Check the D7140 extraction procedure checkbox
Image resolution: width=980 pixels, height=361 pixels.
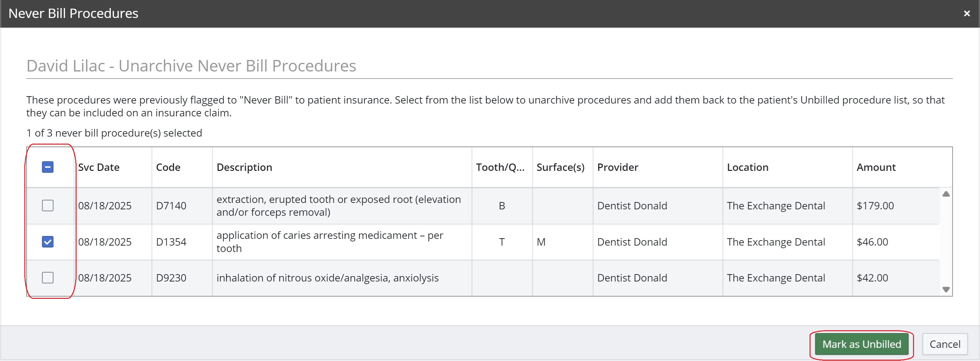(x=47, y=206)
